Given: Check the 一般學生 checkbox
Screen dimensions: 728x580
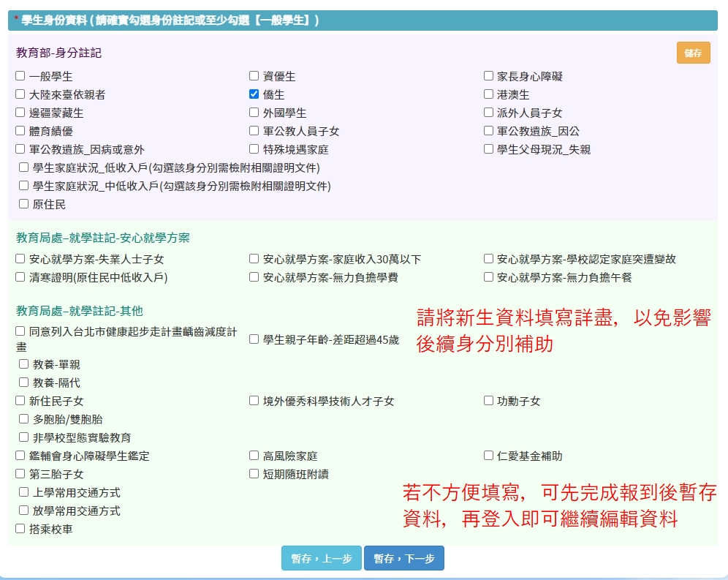Looking at the screenshot, I should [20, 76].
